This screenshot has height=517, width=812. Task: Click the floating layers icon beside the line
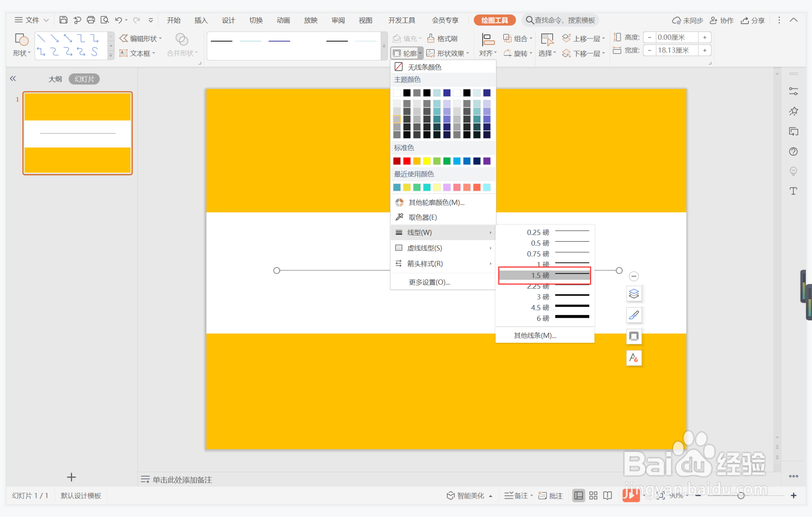coord(634,294)
